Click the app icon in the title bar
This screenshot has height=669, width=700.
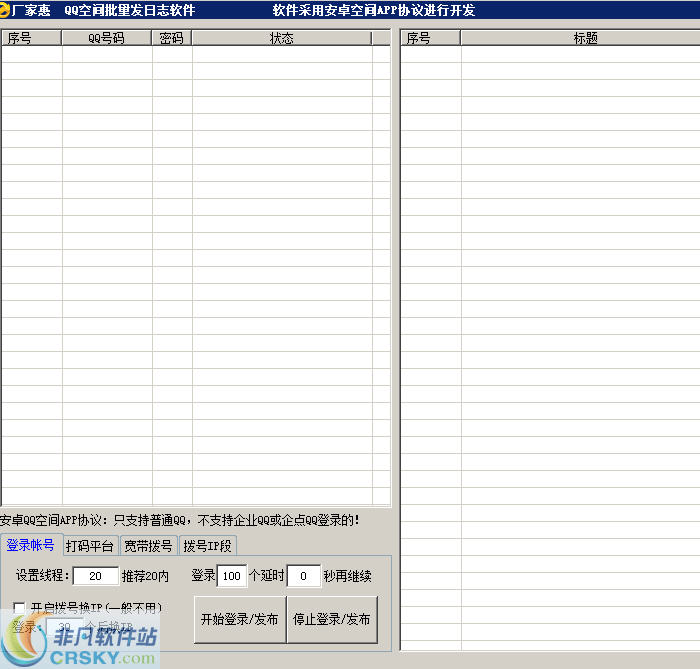6,10
